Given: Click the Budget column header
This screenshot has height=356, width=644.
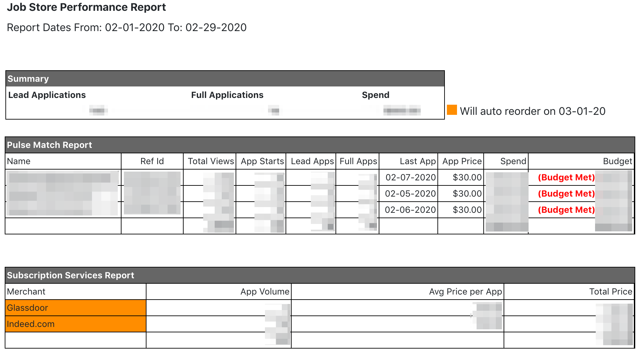Looking at the screenshot, I should 617,161.
